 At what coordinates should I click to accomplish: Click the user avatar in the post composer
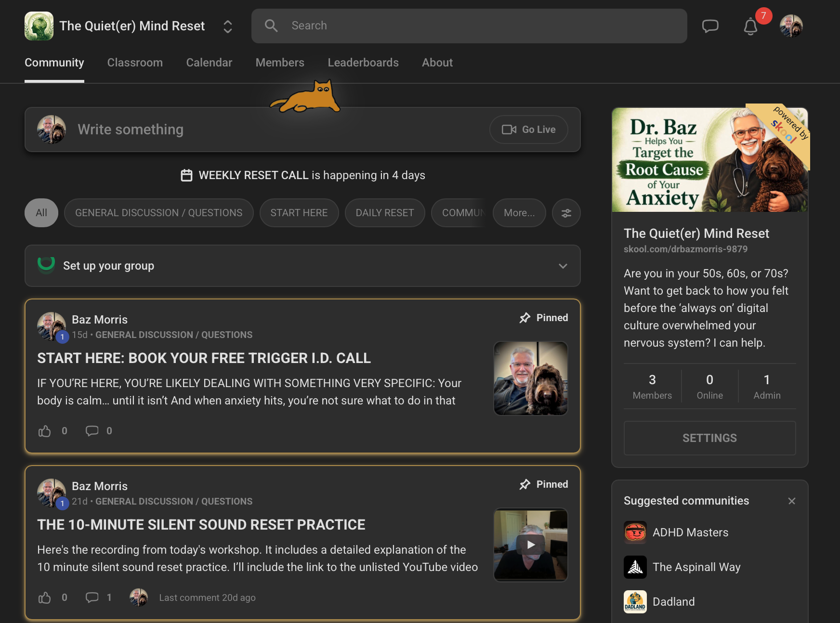(52, 130)
